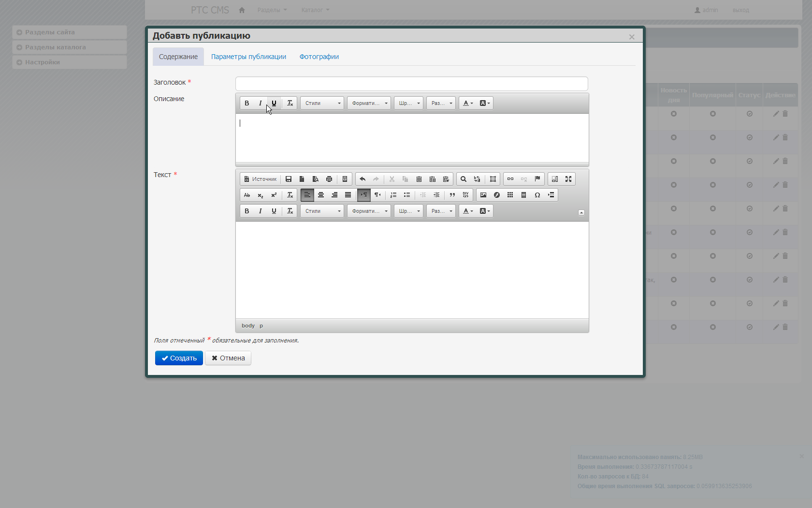Click the Источник source button in Текст editor

click(261, 179)
